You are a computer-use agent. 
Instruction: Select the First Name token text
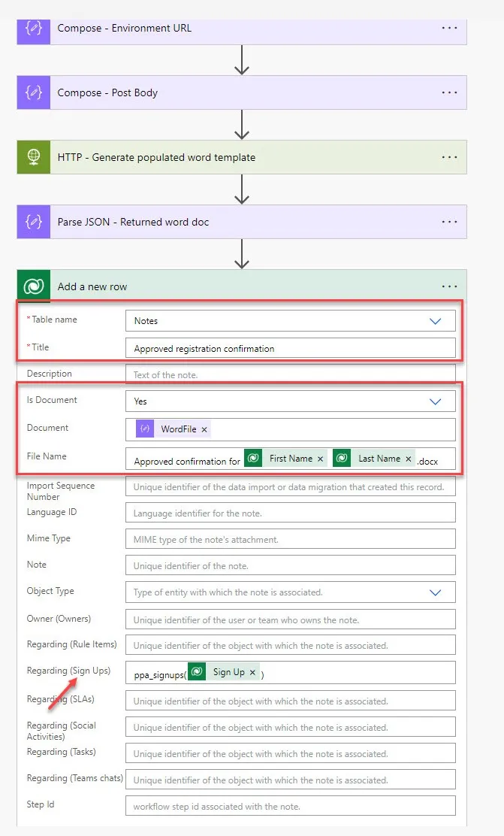[x=291, y=458]
